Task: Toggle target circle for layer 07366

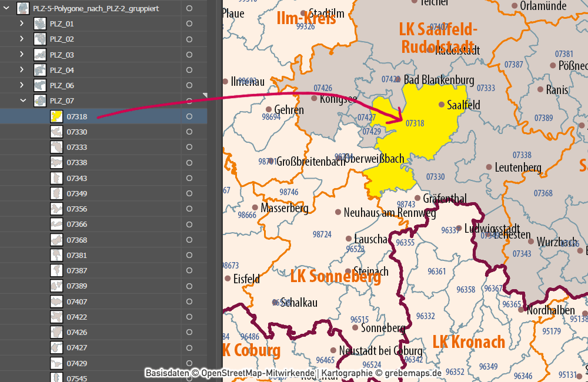Action: tap(189, 224)
